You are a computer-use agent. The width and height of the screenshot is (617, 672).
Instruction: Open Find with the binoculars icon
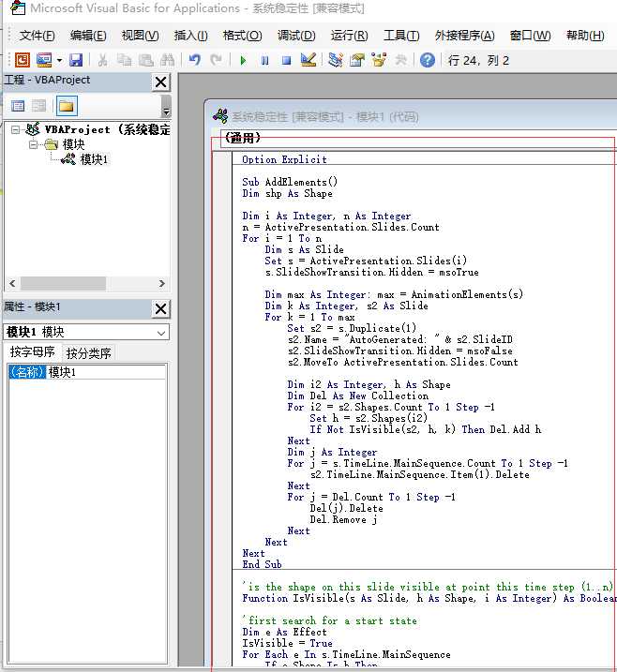(167, 60)
